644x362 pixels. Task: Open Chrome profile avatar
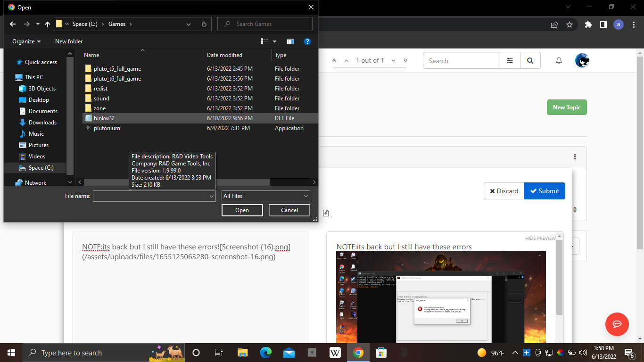[x=619, y=25]
